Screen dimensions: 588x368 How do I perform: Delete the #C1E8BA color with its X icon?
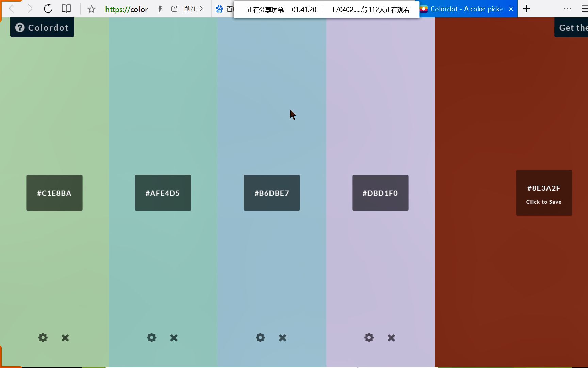coord(65,338)
